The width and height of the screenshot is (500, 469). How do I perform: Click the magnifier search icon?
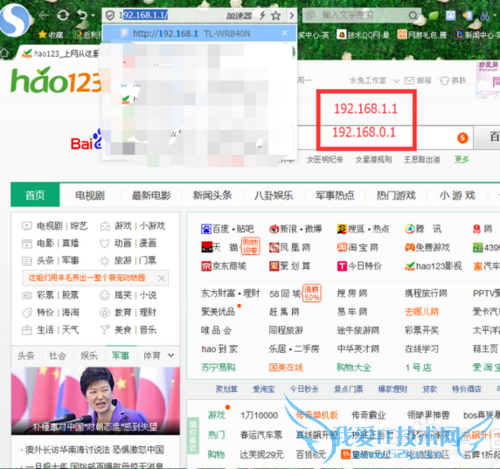coord(413,15)
